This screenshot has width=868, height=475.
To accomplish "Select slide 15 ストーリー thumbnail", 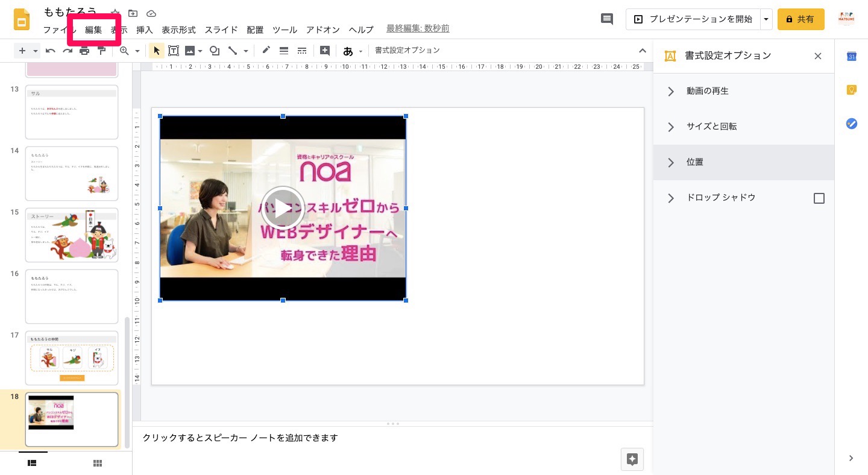I will [72, 235].
